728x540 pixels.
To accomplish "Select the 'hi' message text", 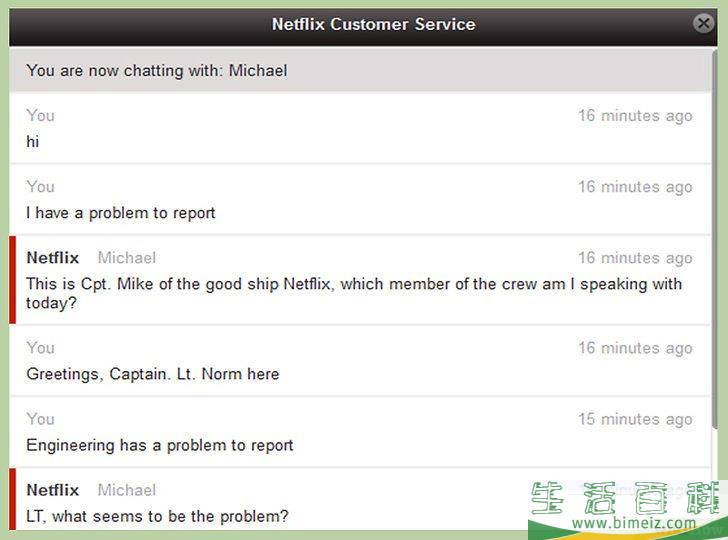I will [x=32, y=142].
